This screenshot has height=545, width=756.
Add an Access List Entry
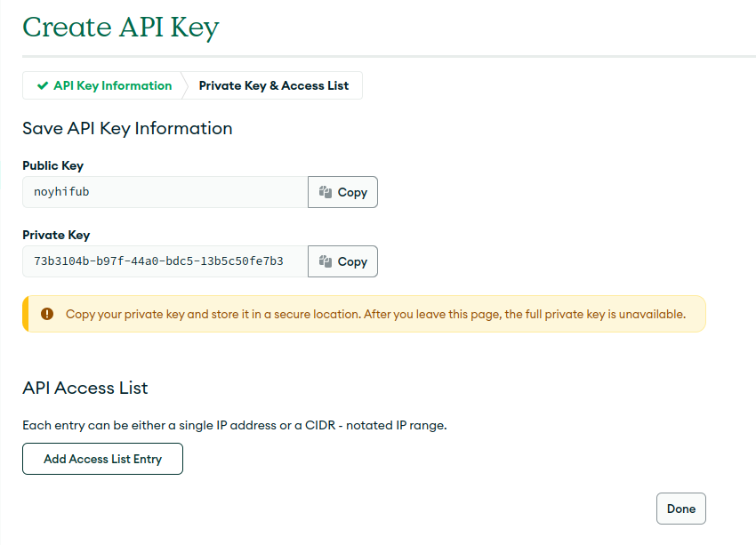coord(102,459)
